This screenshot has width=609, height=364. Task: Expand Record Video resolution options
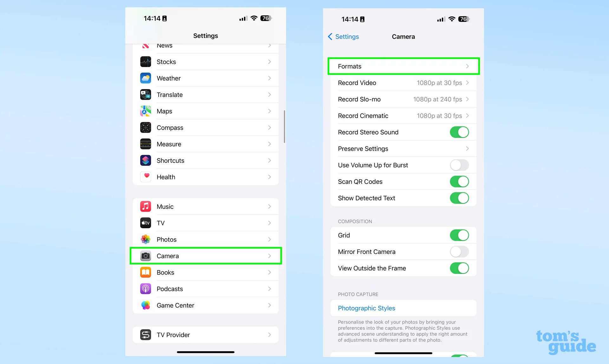tap(403, 82)
